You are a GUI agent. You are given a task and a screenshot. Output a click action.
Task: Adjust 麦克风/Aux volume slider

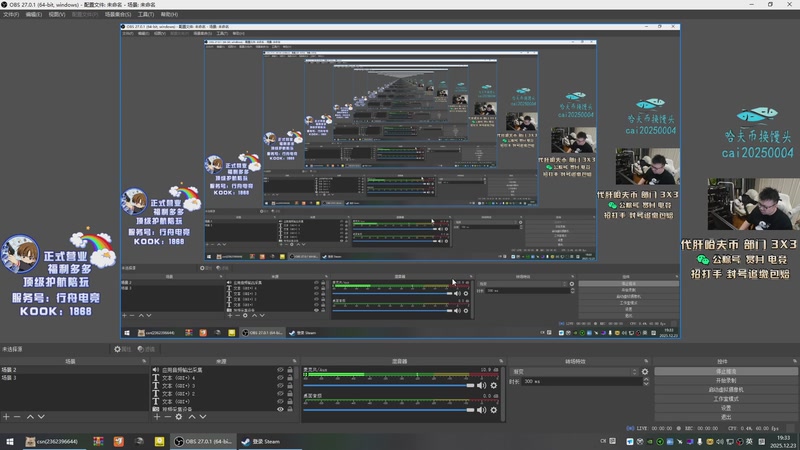(389, 385)
